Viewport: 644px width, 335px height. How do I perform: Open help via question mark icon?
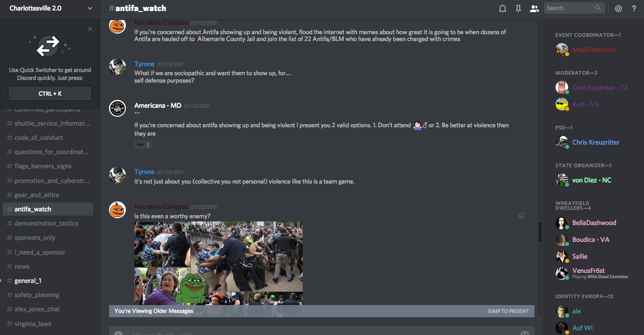[634, 8]
